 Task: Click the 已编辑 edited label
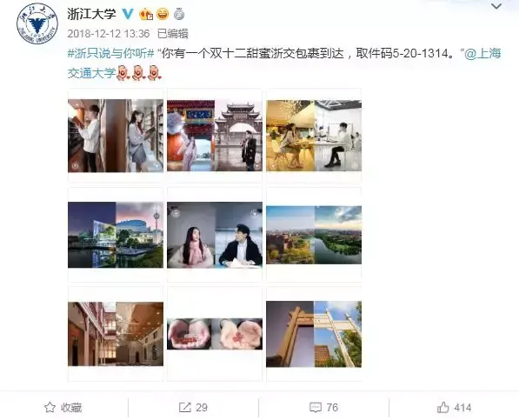172,34
